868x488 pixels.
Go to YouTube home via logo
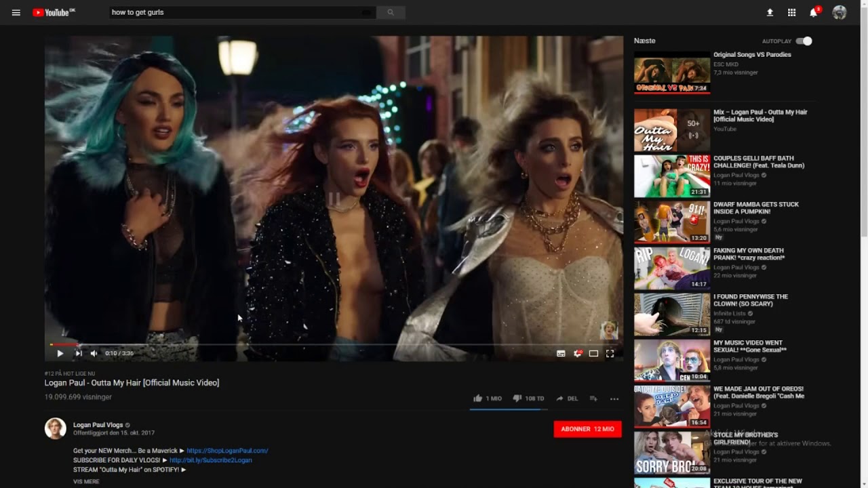54,12
